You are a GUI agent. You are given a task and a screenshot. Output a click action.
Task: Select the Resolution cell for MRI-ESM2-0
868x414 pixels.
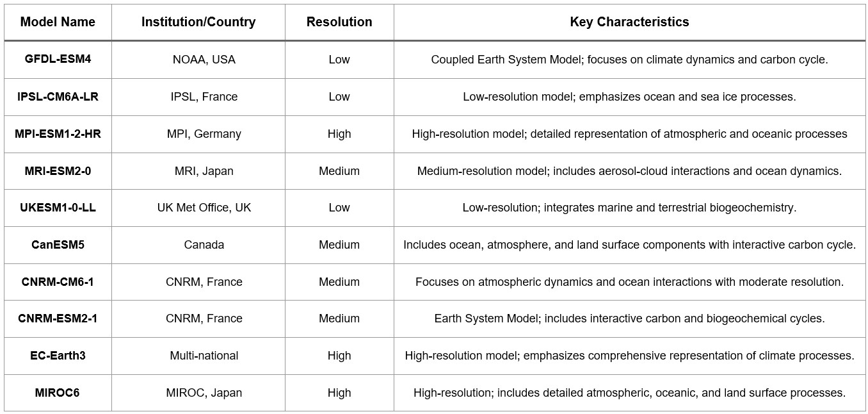click(x=339, y=171)
